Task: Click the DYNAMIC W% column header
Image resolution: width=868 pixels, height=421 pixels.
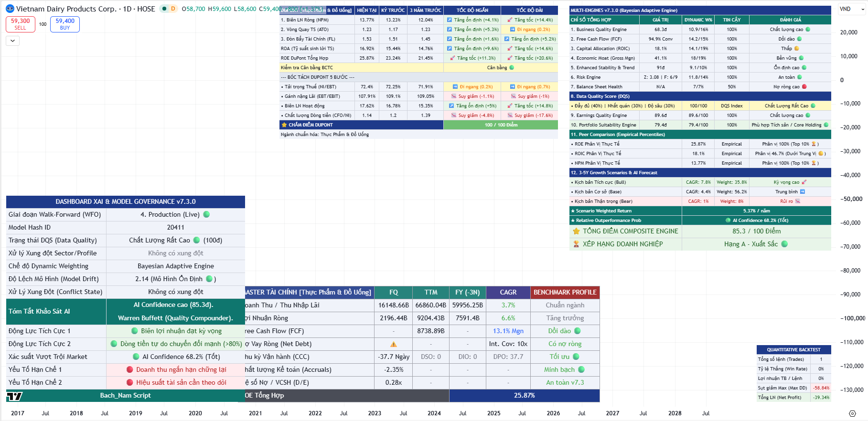Action: tap(698, 20)
